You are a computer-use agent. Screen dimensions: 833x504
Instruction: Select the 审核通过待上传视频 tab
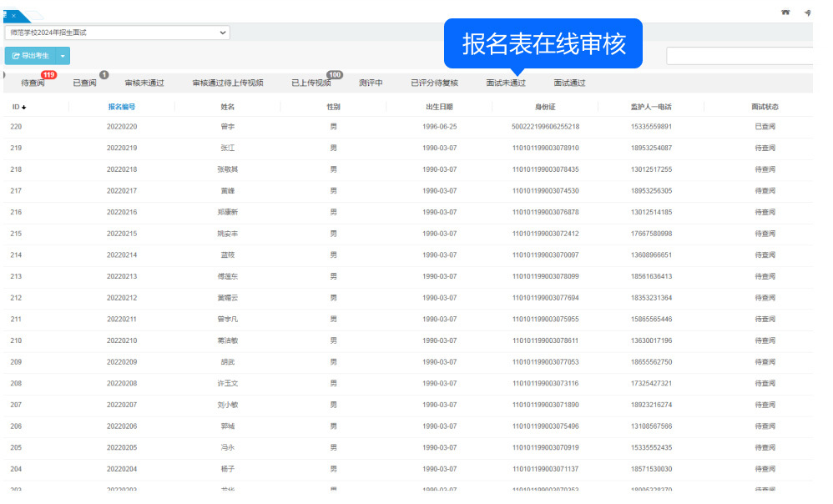coord(227,83)
